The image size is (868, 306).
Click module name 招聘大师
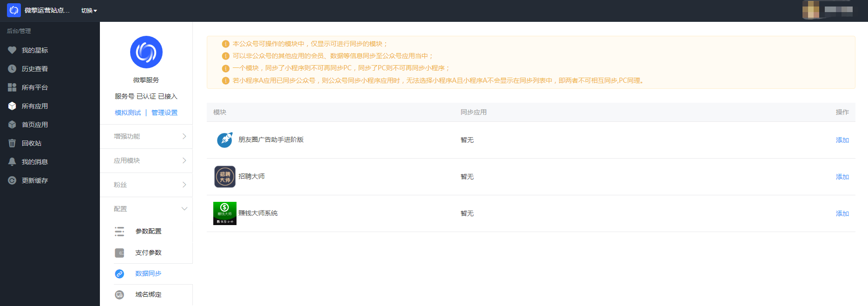tap(251, 176)
